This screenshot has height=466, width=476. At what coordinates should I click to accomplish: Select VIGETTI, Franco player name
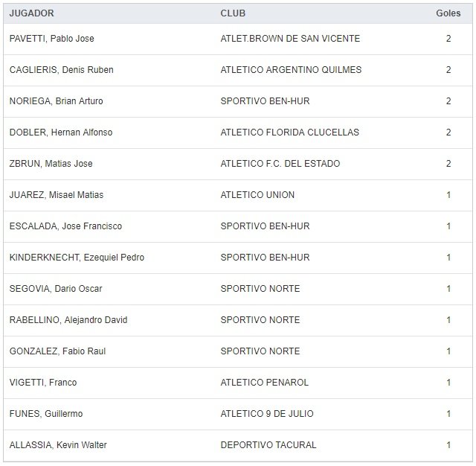point(42,383)
